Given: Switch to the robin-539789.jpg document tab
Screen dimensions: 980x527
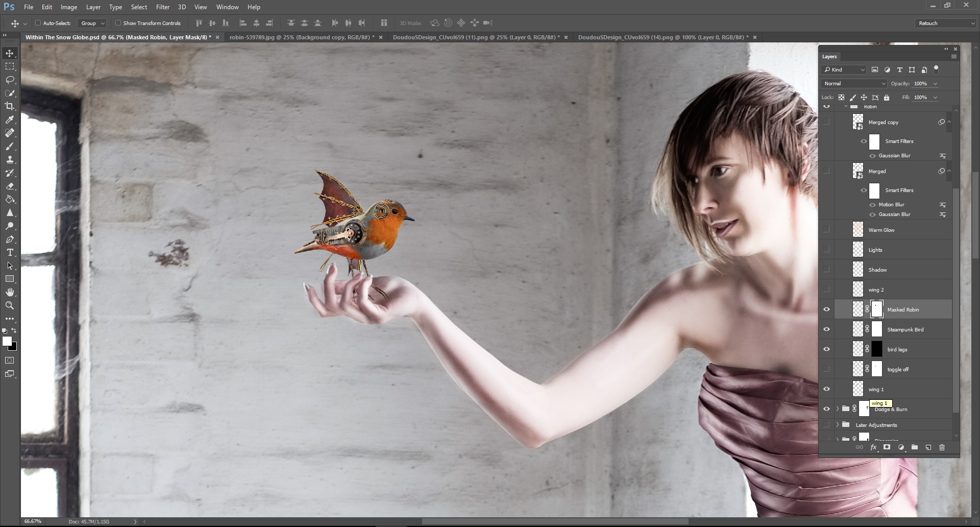Looking at the screenshot, I should pyautogui.click(x=301, y=37).
